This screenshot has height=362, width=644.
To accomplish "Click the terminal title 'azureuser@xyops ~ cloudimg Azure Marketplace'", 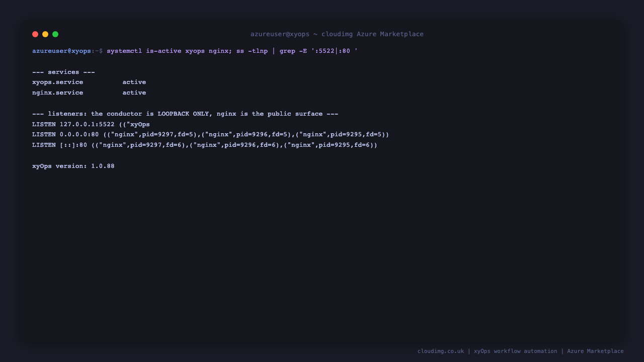I will point(337,34).
